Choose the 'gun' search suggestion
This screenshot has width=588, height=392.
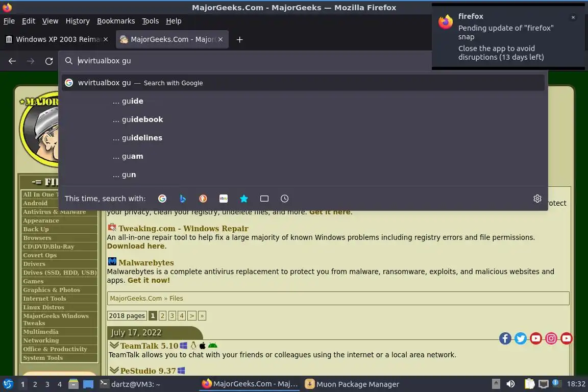coord(303,175)
